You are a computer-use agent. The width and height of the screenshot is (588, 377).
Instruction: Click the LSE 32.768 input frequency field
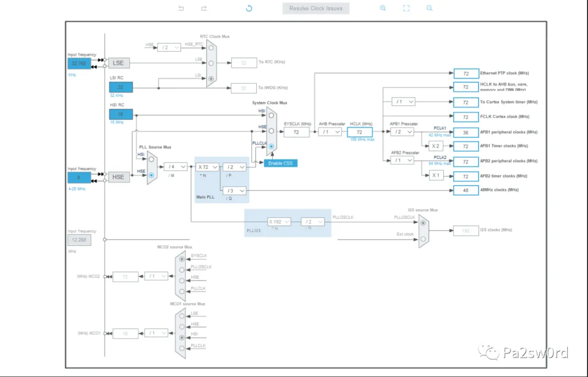point(79,63)
